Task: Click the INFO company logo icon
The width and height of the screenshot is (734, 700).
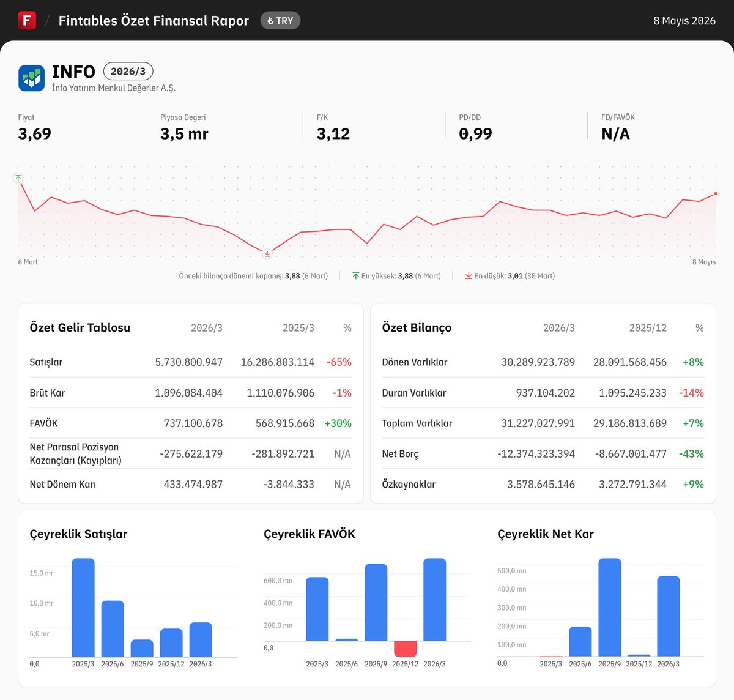Action: tap(31, 78)
